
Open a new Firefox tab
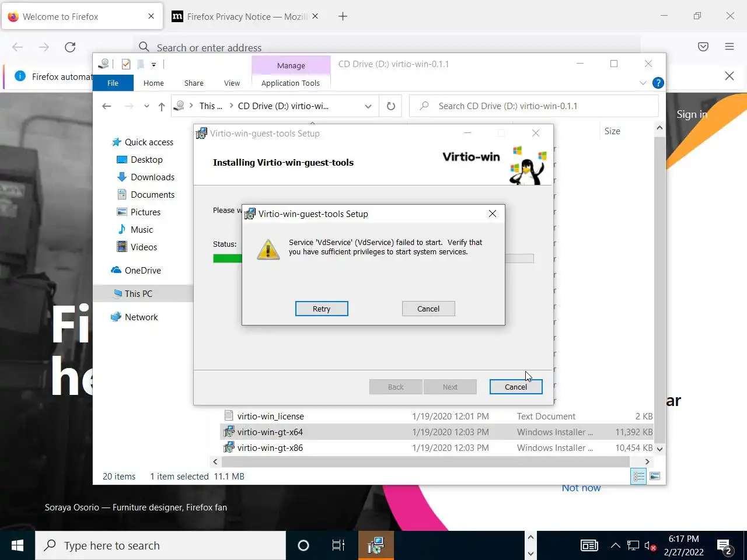(343, 16)
